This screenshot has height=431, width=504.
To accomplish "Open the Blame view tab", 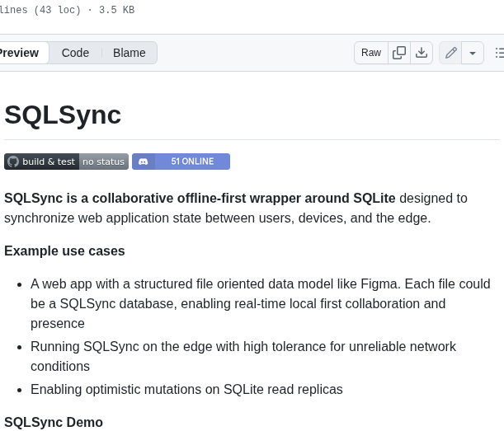I will click(x=129, y=53).
